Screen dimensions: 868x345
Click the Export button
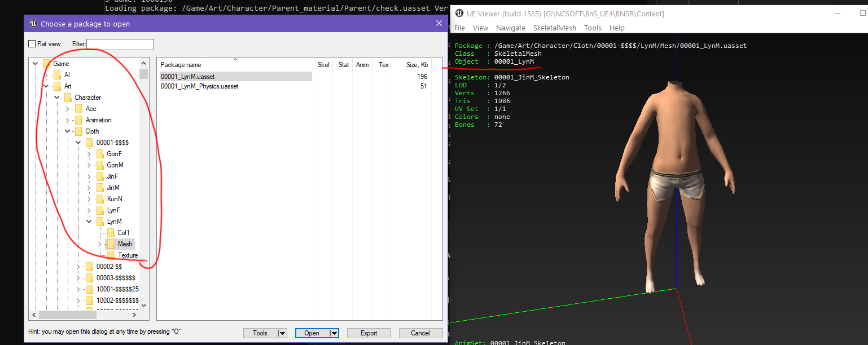(x=369, y=333)
